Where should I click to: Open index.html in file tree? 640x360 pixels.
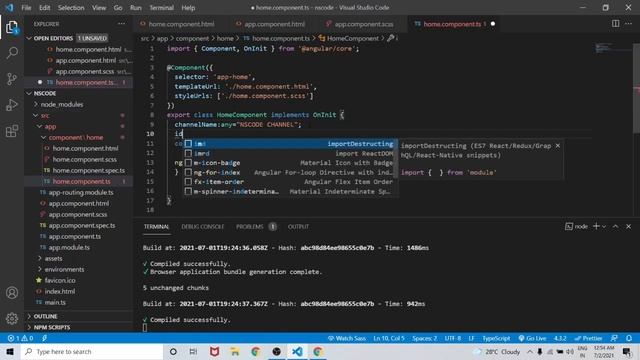[x=60, y=291]
